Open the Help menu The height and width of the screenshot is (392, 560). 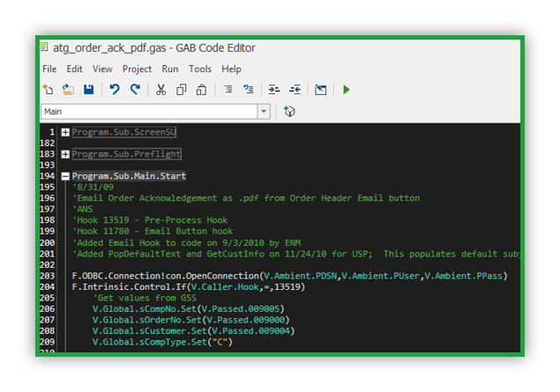231,69
